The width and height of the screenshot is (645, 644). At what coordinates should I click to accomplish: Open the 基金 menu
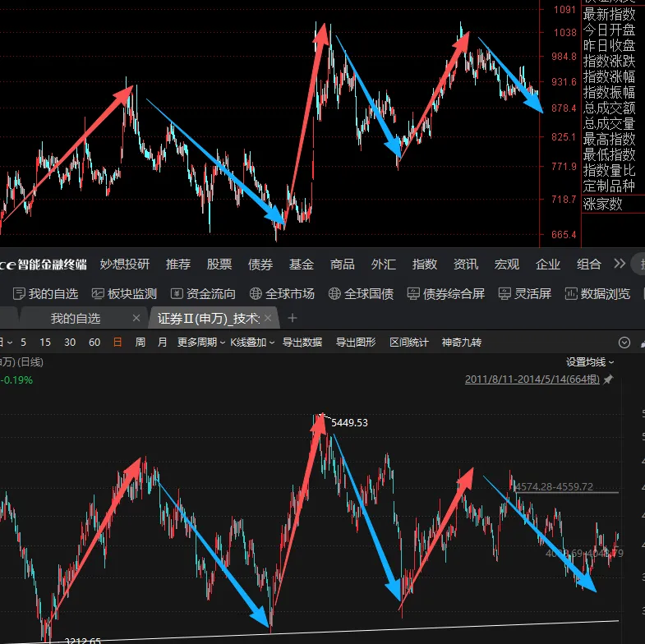tap(302, 264)
